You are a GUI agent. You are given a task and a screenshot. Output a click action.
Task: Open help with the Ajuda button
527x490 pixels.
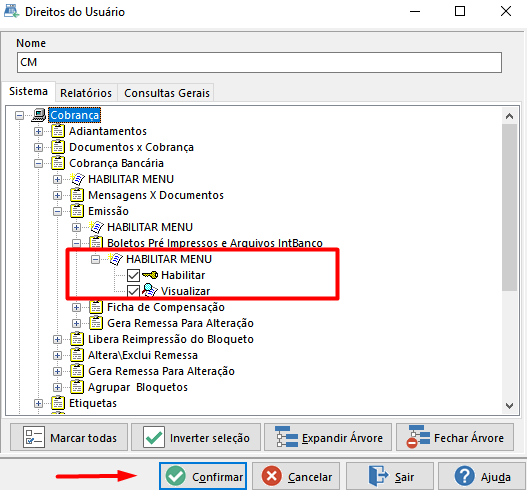pyautogui.click(x=482, y=476)
